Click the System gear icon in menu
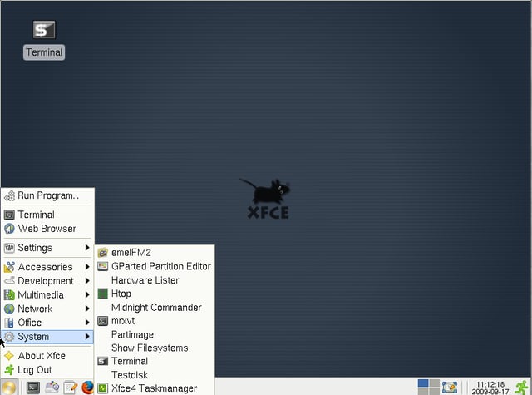 [9, 337]
